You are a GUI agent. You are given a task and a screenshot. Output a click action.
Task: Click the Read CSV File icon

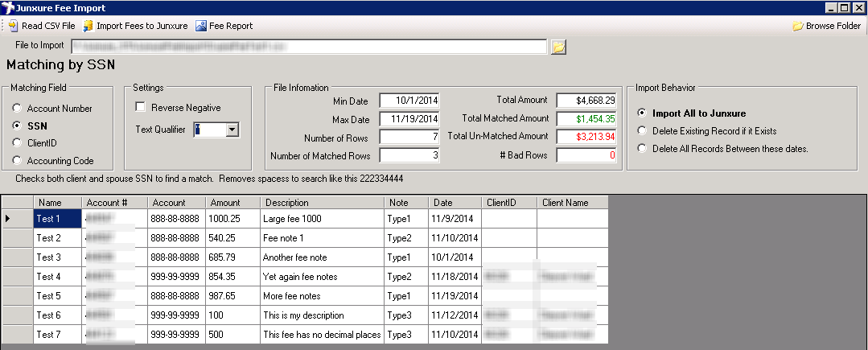tap(14, 26)
